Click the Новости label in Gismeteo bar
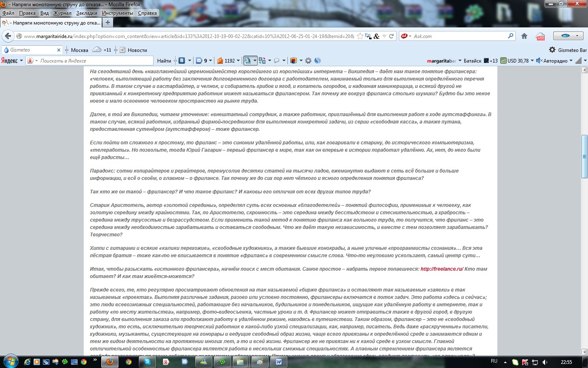Viewport: 588px width, 368px height. tap(137, 50)
